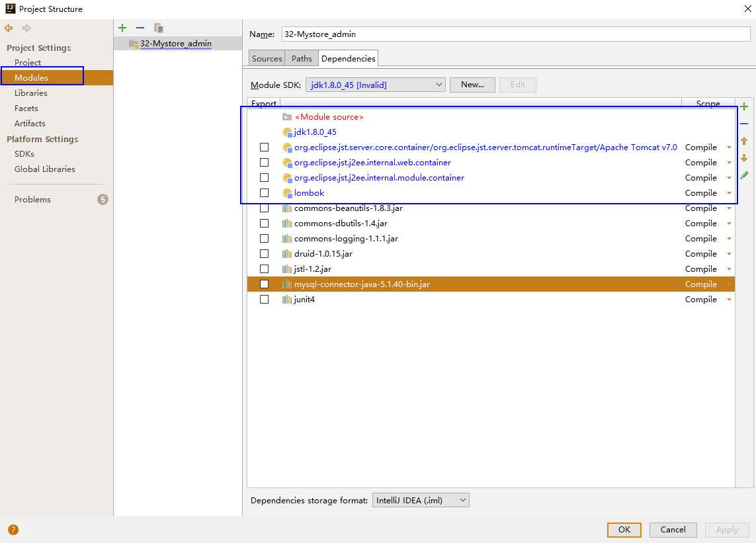Click the back navigation arrow icon
756x543 pixels.
[9, 28]
